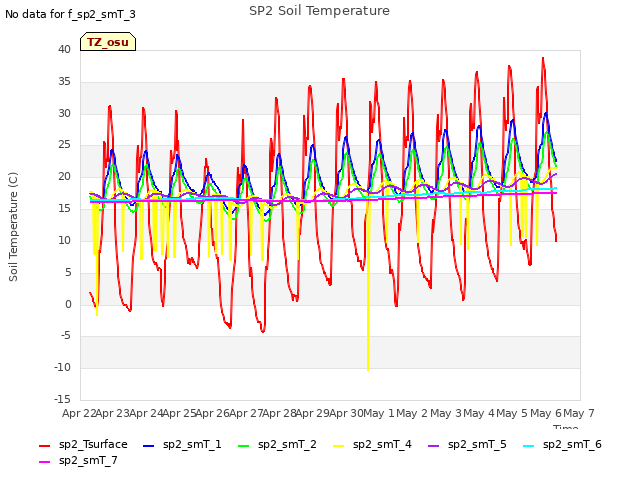Click the -15 y-axis tick label

click(62, 400)
